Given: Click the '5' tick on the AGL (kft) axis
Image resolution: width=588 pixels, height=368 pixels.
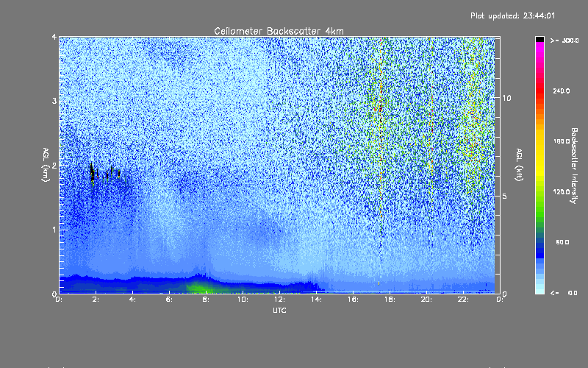Looking at the screenshot, I should 504,196.
